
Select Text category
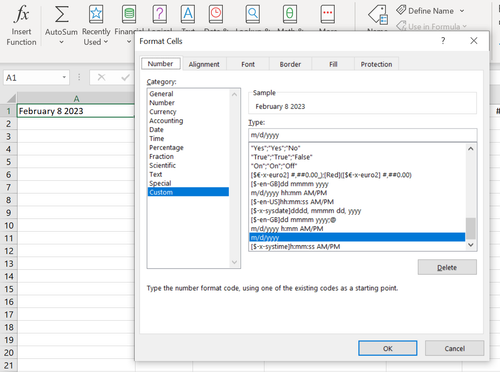coord(188,174)
